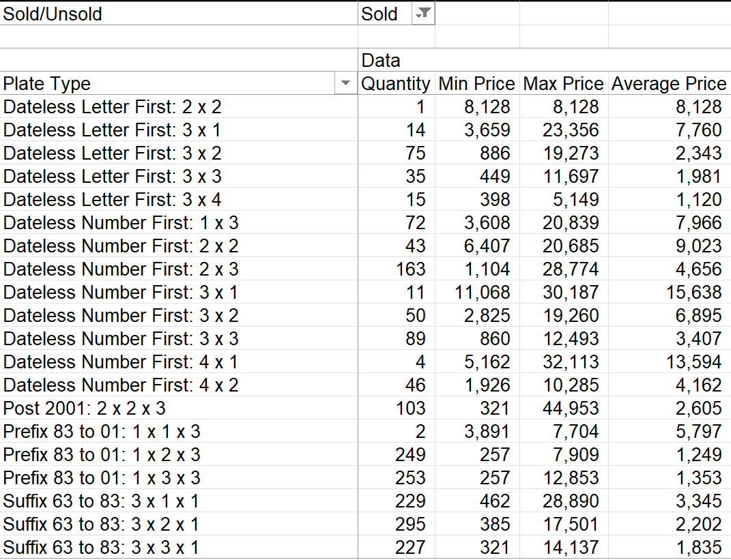Viewport: 731px width, 560px height.
Task: Click the Quantity column header
Action: [x=395, y=84]
